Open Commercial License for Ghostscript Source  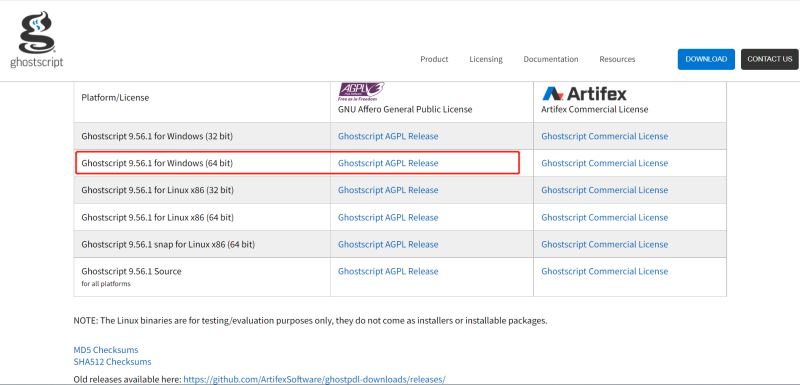(x=605, y=271)
